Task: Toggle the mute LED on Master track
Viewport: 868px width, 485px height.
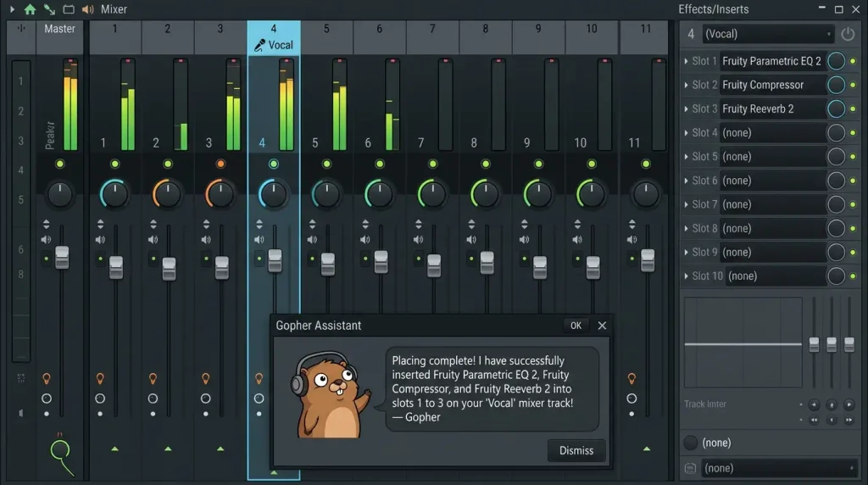Action: pyautogui.click(x=60, y=164)
